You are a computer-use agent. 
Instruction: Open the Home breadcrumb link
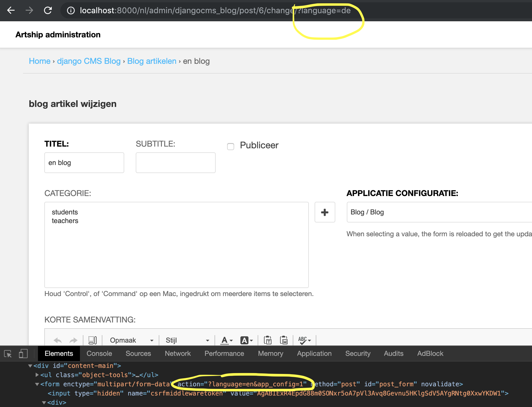40,61
